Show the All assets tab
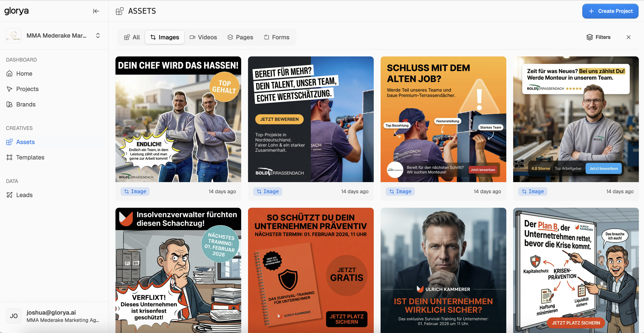The width and height of the screenshot is (644, 333). 132,37
